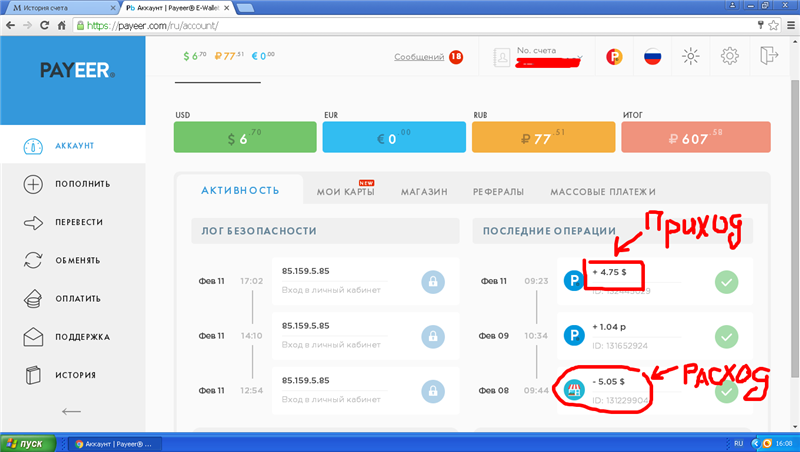The height and width of the screenshot is (452, 800).
Task: Click the green USD balance box
Action: pos(245,138)
